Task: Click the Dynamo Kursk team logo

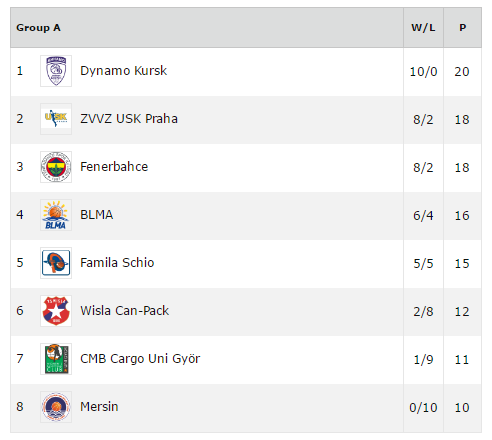Action: [x=56, y=71]
